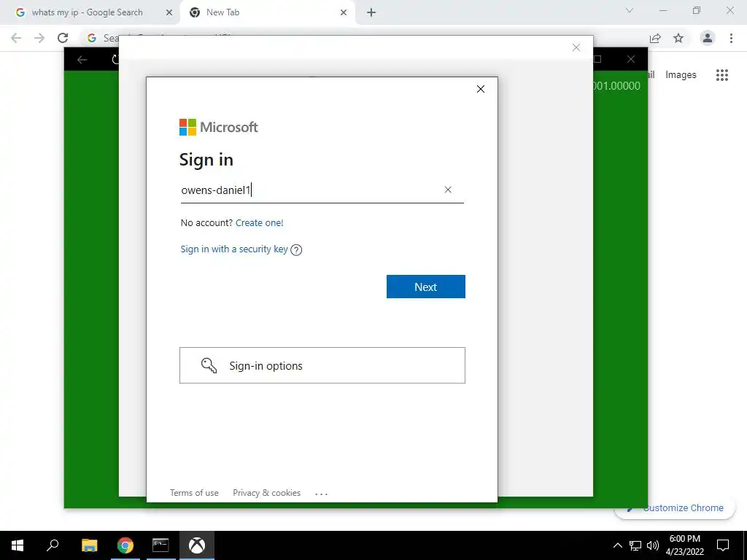Switch to Chrome in the taskbar

click(125, 545)
